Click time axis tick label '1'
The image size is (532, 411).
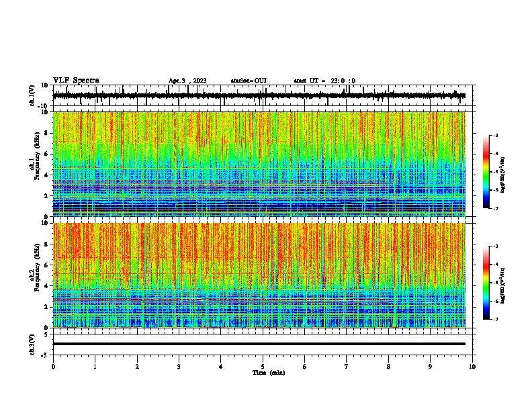(x=95, y=367)
